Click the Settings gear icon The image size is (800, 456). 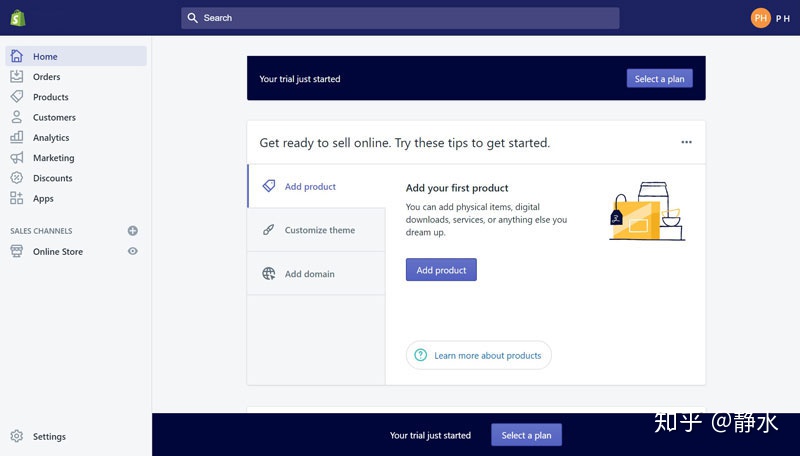[17, 436]
